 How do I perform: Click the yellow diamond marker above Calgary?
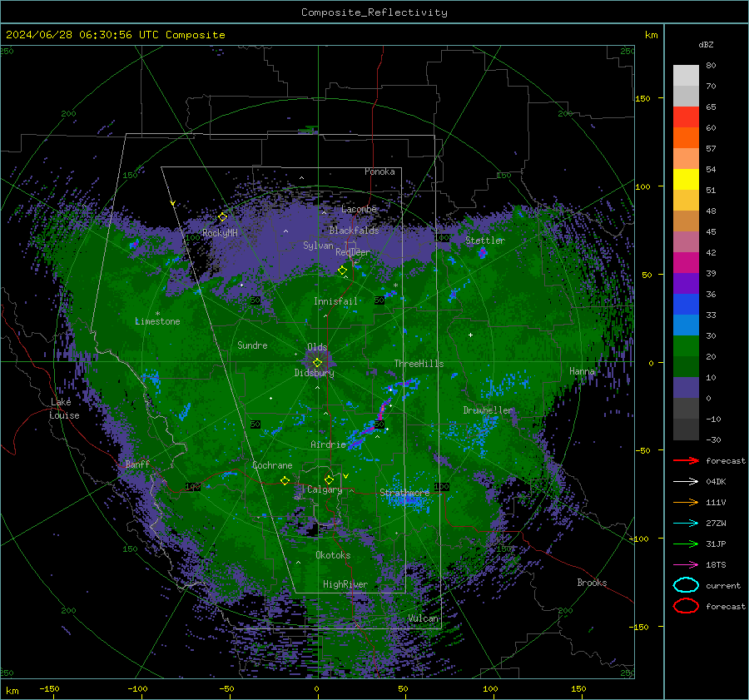pos(329,479)
